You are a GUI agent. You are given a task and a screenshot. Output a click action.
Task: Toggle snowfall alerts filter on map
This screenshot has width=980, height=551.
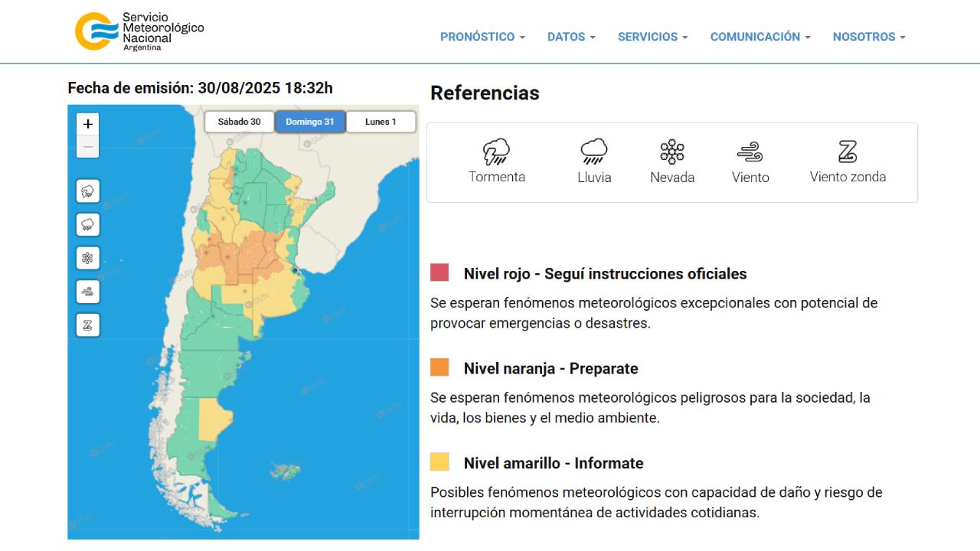tap(88, 258)
